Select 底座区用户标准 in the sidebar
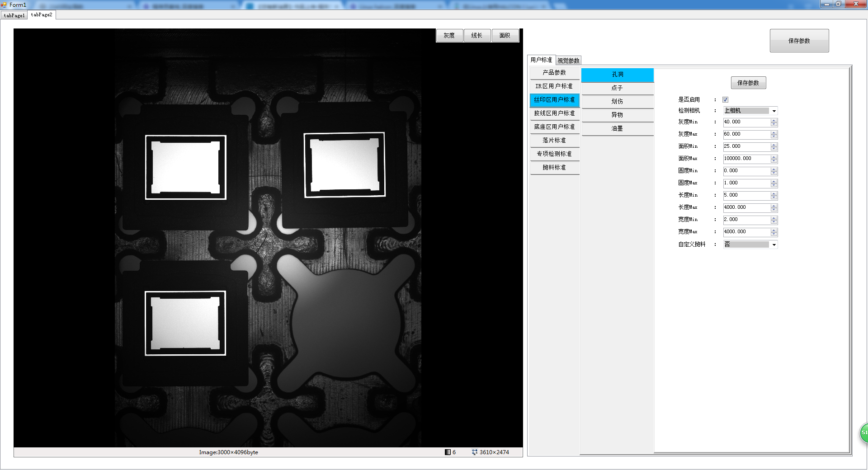868x470 pixels. [554, 127]
